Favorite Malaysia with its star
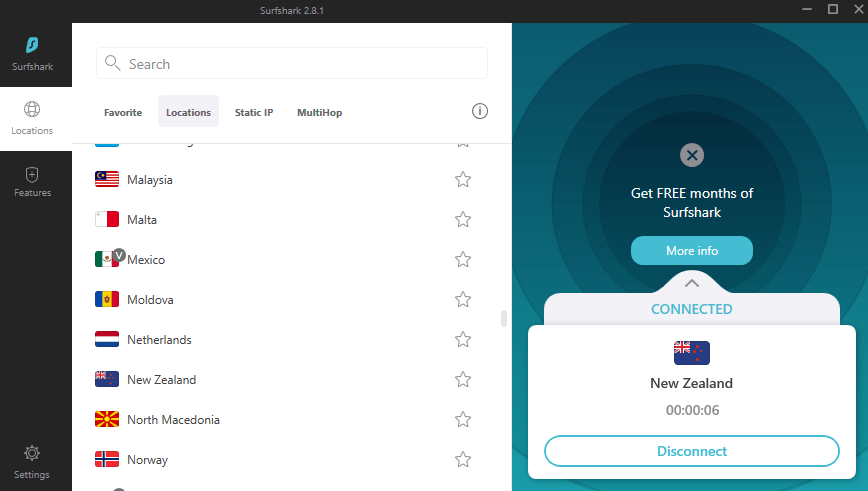This screenshot has height=491, width=868. (x=463, y=179)
